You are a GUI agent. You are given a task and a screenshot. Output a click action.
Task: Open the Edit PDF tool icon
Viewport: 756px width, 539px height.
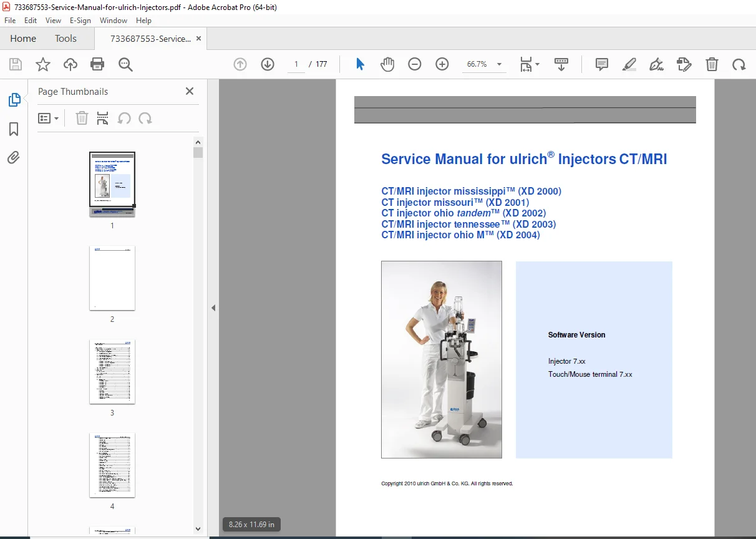[684, 64]
